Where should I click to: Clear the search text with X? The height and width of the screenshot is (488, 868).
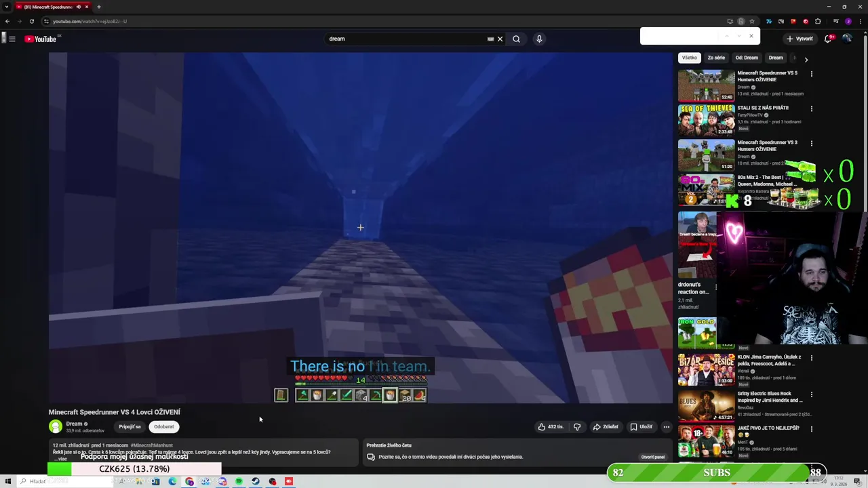[500, 39]
